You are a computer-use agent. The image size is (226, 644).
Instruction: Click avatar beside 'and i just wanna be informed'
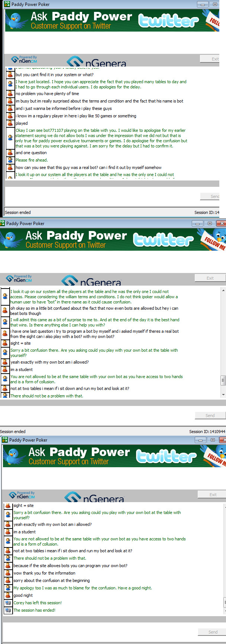[x=10, y=108]
